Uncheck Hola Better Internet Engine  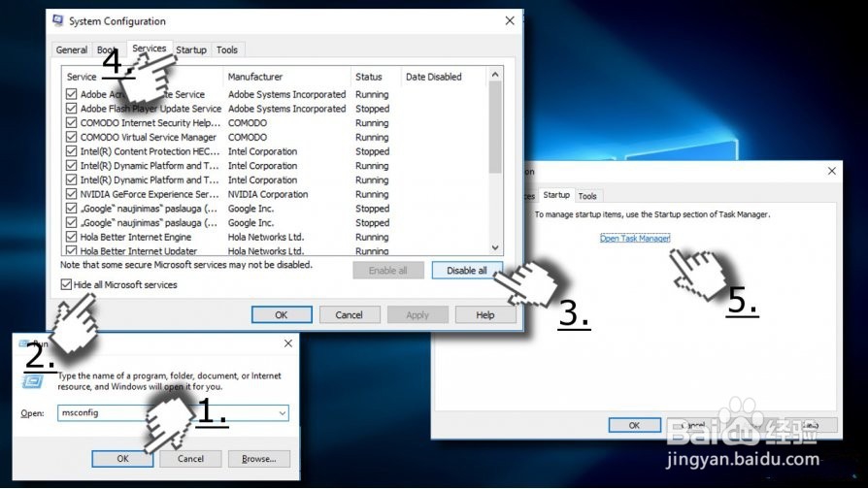[72, 237]
